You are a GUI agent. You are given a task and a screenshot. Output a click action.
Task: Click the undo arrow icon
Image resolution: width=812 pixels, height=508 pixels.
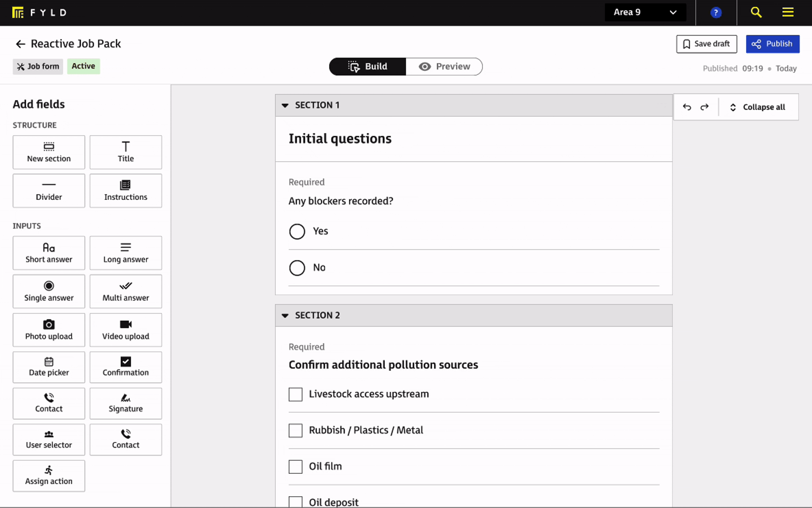click(x=687, y=107)
